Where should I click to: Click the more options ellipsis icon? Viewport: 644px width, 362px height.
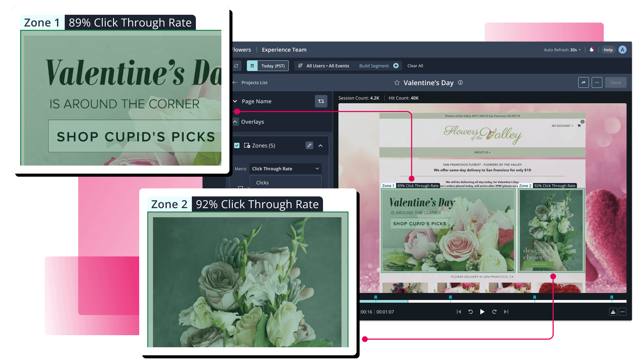click(x=597, y=82)
